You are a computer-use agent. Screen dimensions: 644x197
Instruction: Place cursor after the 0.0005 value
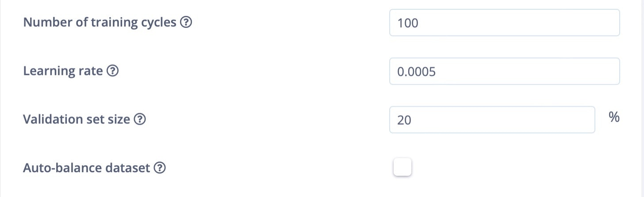coord(437,72)
